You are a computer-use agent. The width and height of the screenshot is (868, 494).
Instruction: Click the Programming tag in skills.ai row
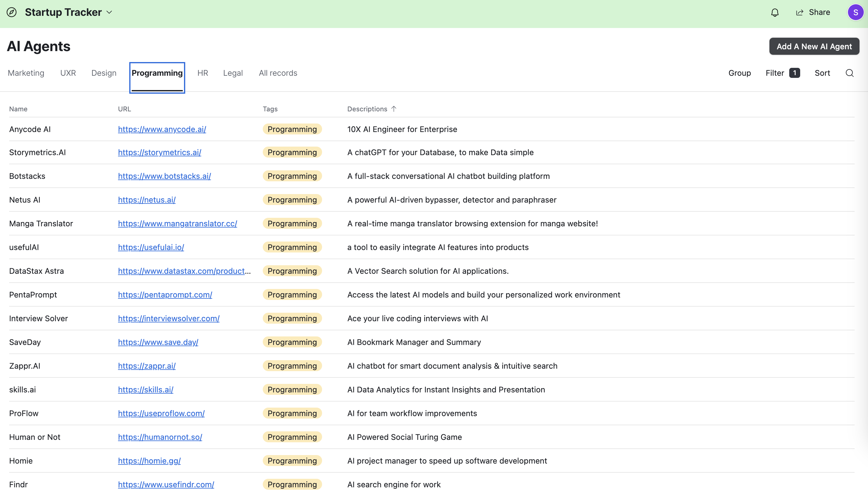pyautogui.click(x=292, y=390)
